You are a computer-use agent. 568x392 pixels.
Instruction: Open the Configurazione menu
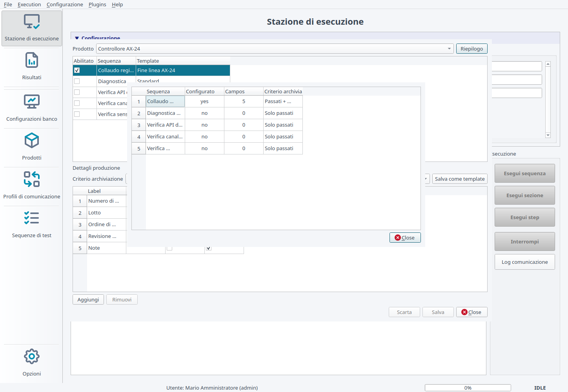[x=65, y=4]
